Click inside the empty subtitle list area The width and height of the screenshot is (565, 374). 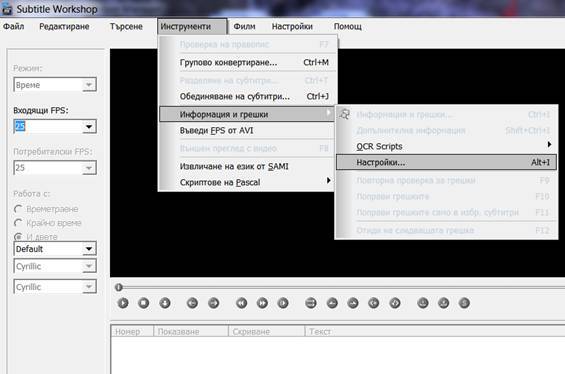[x=338, y=356]
